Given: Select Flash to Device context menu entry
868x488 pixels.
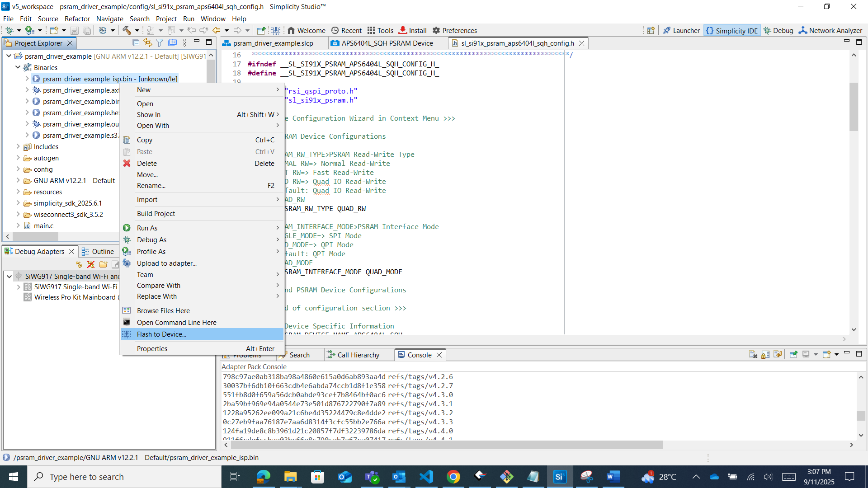Looking at the screenshot, I should point(161,334).
